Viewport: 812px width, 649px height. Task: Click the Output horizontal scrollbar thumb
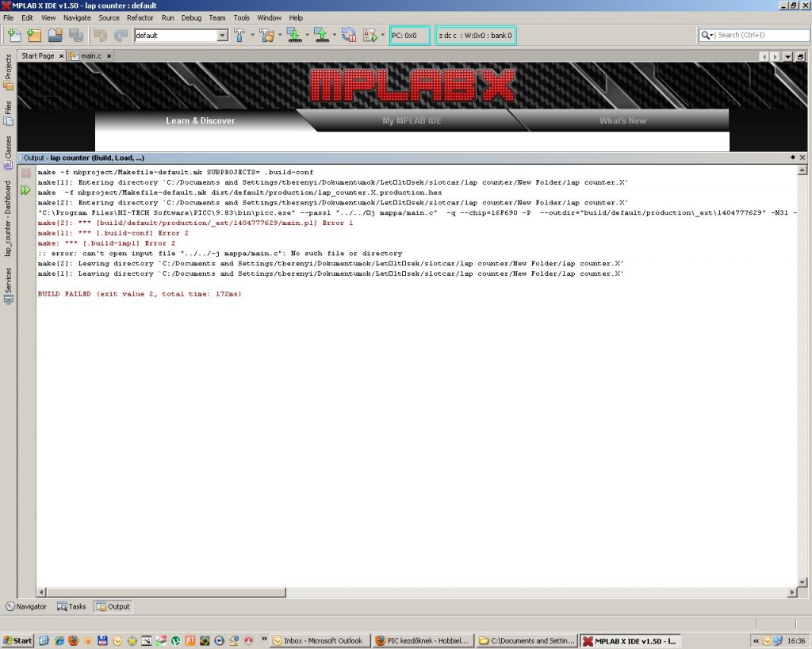pyautogui.click(x=166, y=592)
